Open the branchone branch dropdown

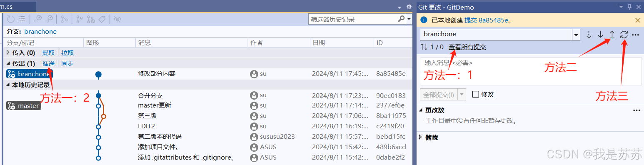tap(576, 35)
